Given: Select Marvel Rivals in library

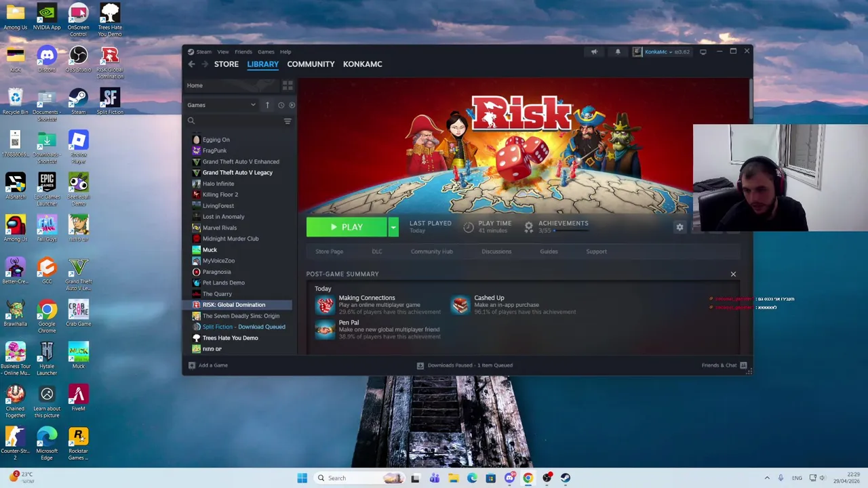Looking at the screenshot, I should [x=219, y=228].
